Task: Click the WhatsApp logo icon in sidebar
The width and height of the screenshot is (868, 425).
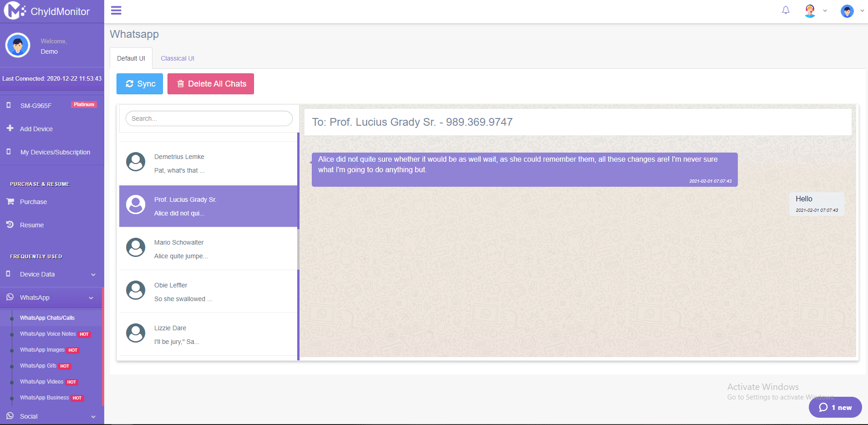Action: (x=10, y=297)
